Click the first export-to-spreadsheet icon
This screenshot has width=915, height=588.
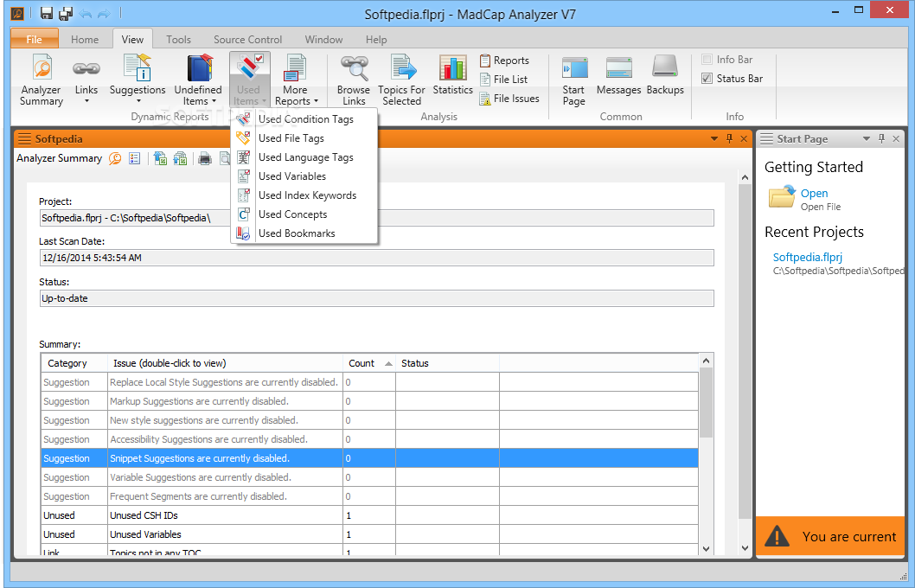[161, 158]
